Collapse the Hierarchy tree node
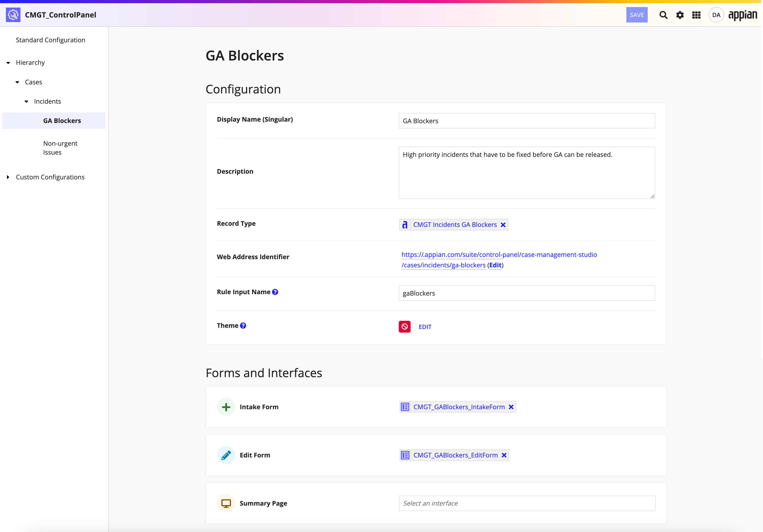Viewport: 763px width, 532px height. [8, 63]
